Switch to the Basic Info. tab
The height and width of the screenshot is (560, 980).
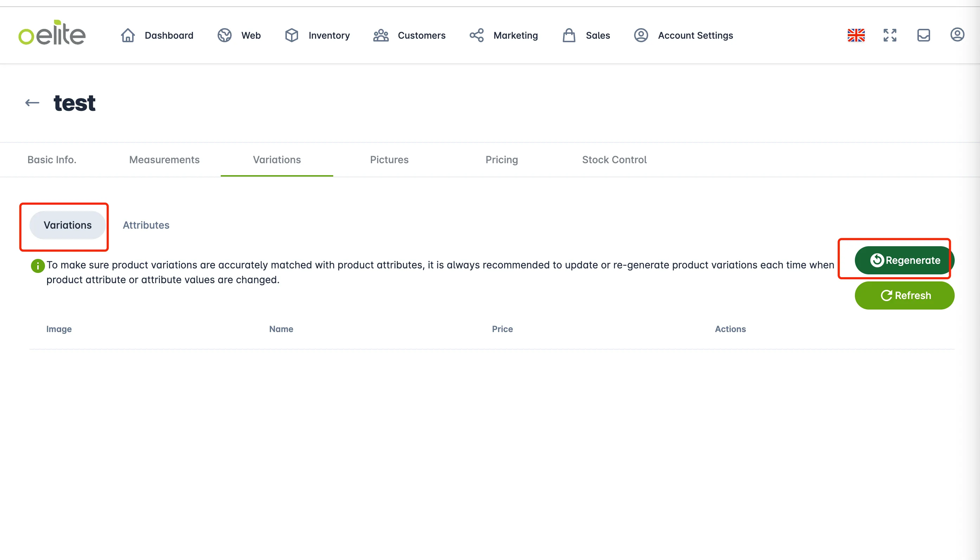52,160
